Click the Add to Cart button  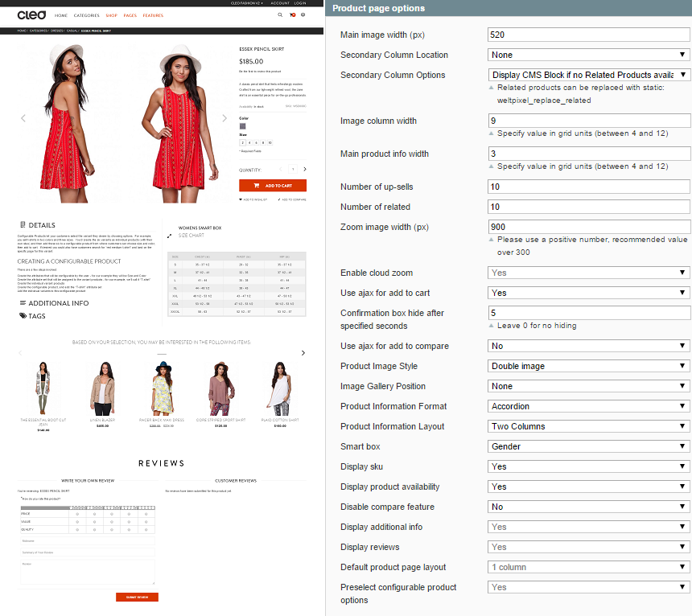[273, 186]
